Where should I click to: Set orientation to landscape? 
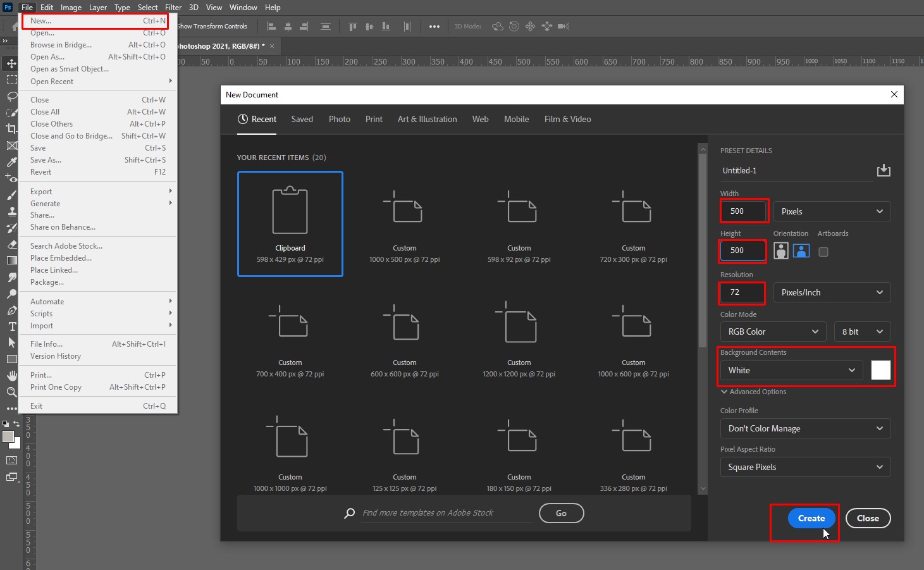801,251
